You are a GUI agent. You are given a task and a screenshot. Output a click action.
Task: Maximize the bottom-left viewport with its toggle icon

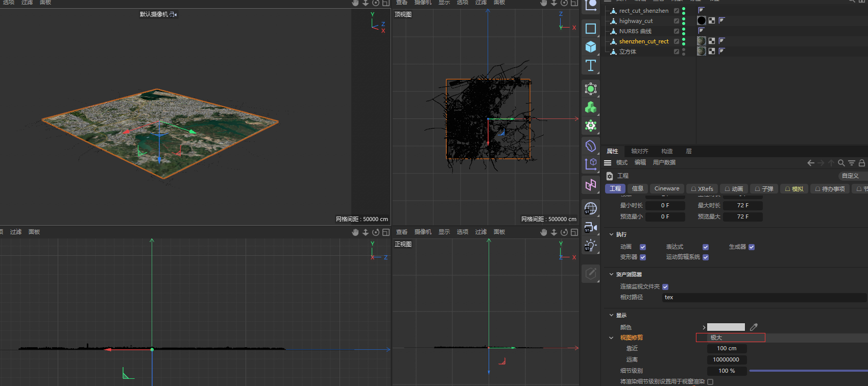tap(386, 232)
